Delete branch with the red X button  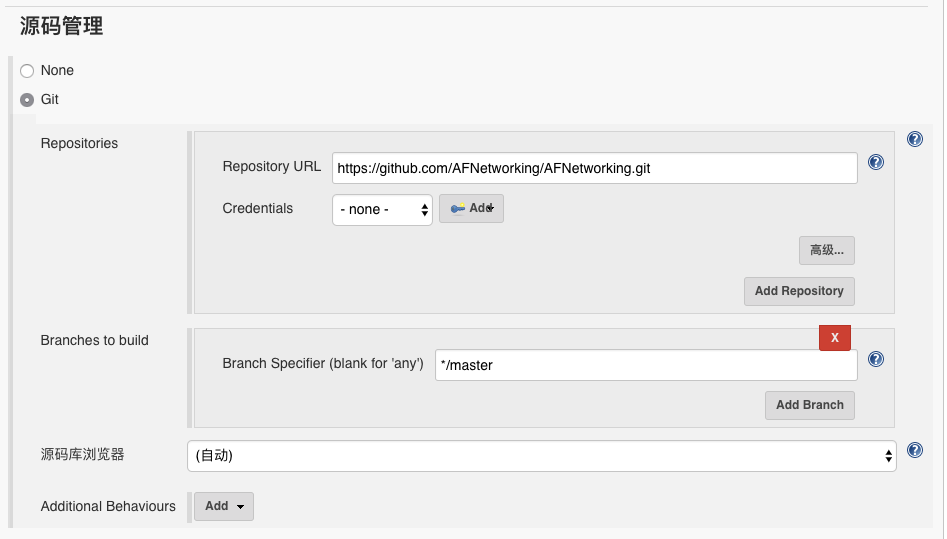(x=835, y=338)
